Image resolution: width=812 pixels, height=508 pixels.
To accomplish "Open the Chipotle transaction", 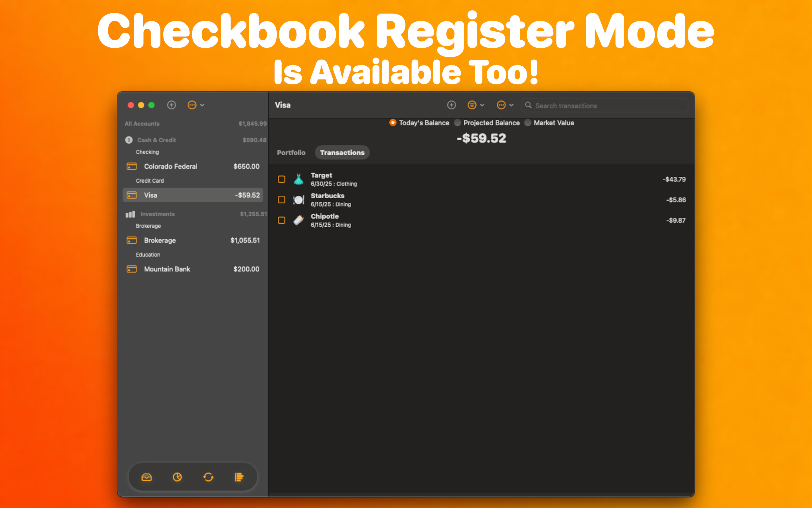I will [482, 220].
